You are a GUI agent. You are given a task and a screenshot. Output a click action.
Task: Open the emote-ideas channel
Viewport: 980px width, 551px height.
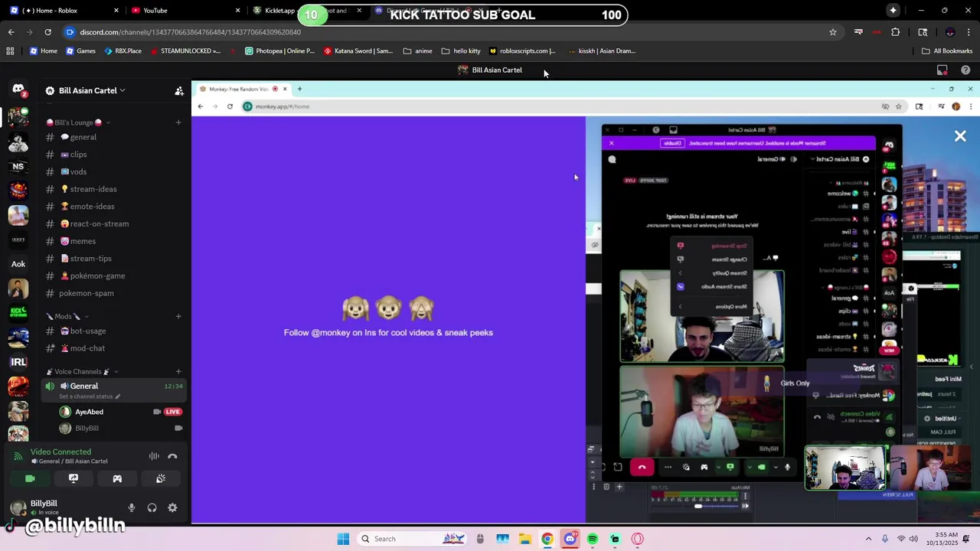coord(115,207)
